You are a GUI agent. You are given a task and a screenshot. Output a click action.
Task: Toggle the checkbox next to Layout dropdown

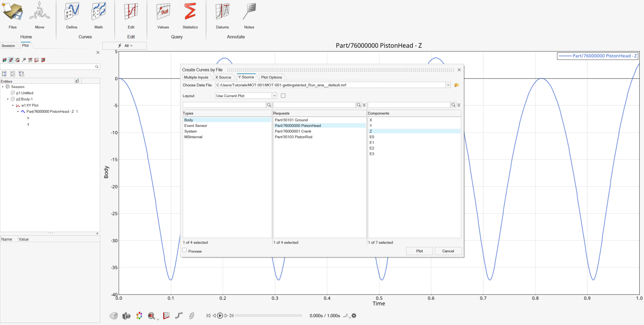tap(283, 96)
